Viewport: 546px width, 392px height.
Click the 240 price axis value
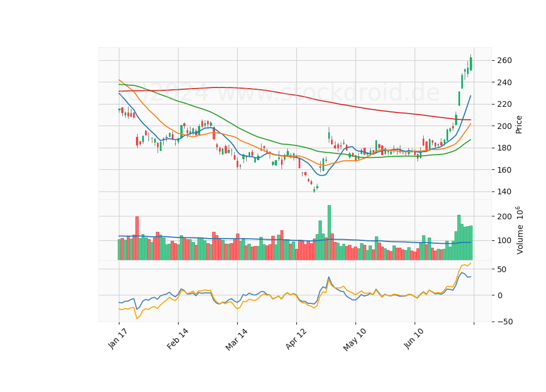coord(504,82)
